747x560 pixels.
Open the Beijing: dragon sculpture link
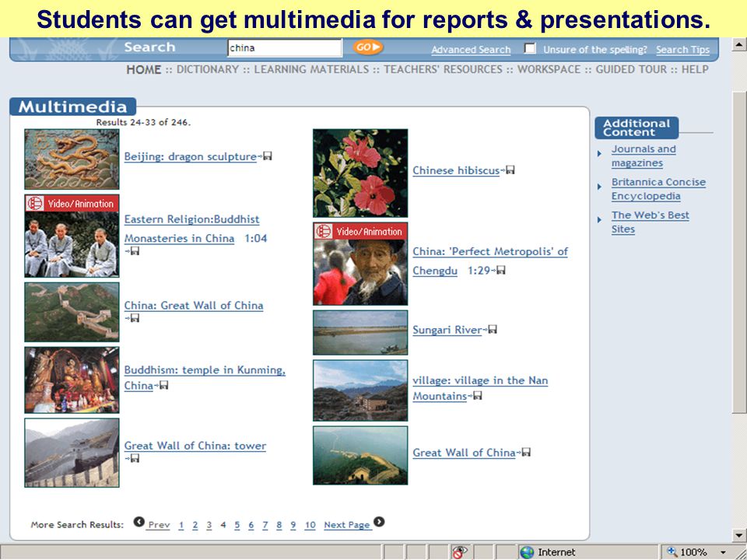click(190, 156)
